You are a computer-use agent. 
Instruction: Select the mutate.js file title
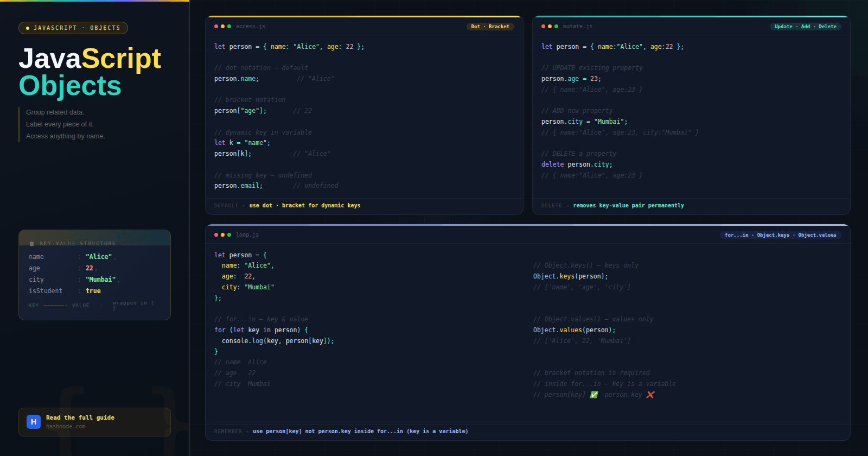[577, 27]
